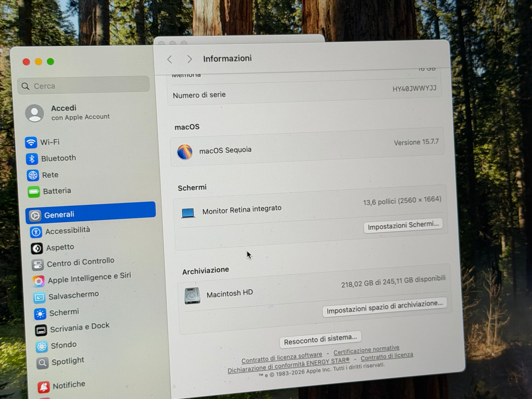Open the Aspetto appearance icon

(37, 248)
